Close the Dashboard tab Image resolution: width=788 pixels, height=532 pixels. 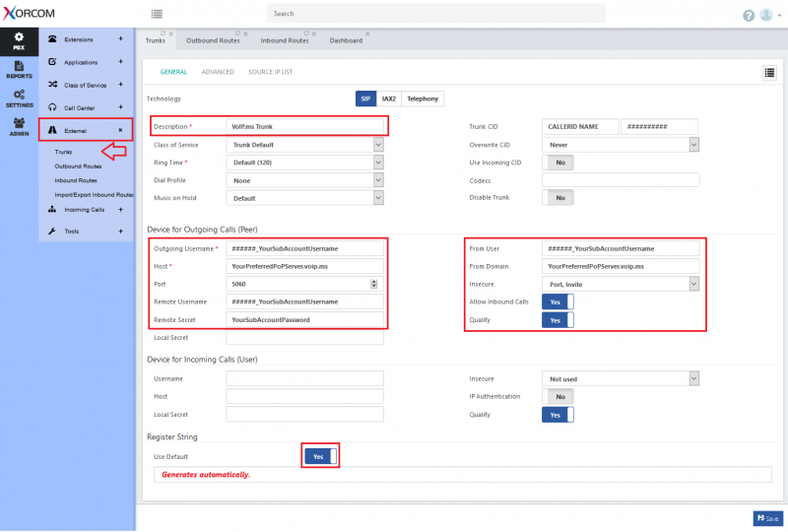click(x=367, y=33)
